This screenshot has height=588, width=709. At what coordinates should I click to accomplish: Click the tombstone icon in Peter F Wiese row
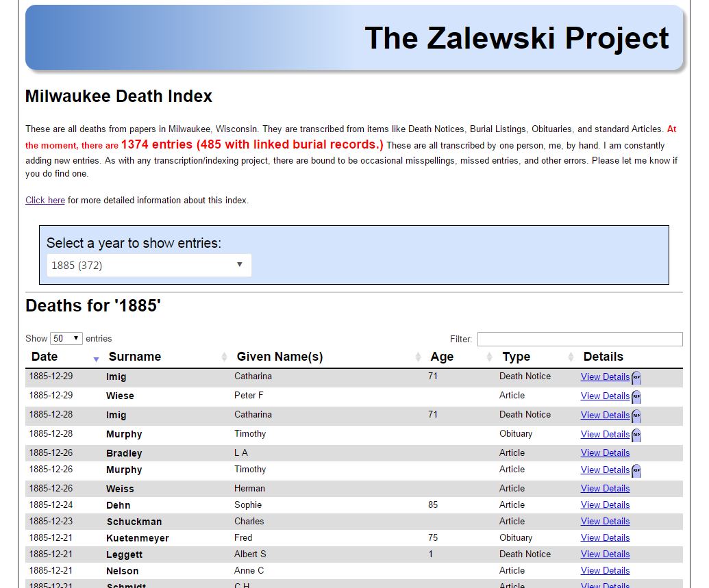636,396
